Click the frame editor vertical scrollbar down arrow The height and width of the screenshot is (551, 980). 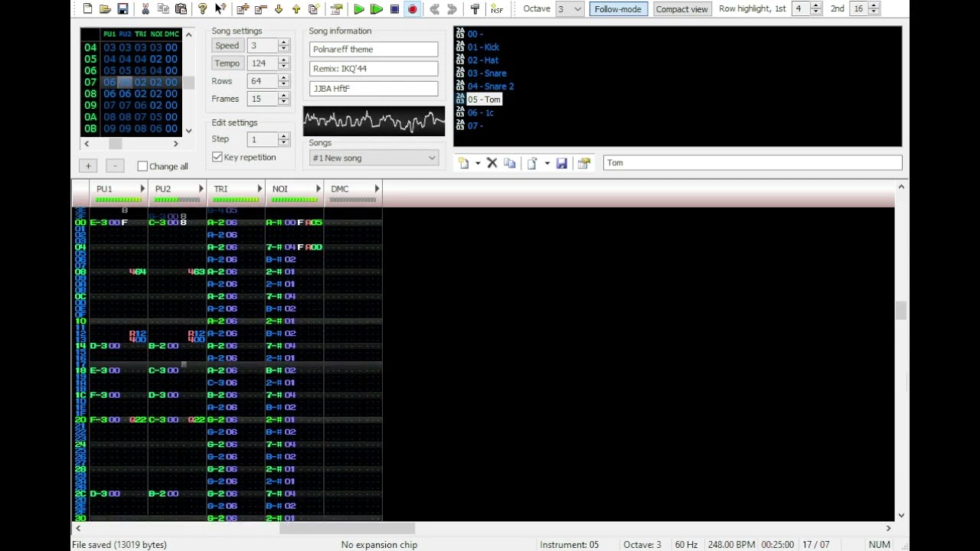tap(188, 131)
